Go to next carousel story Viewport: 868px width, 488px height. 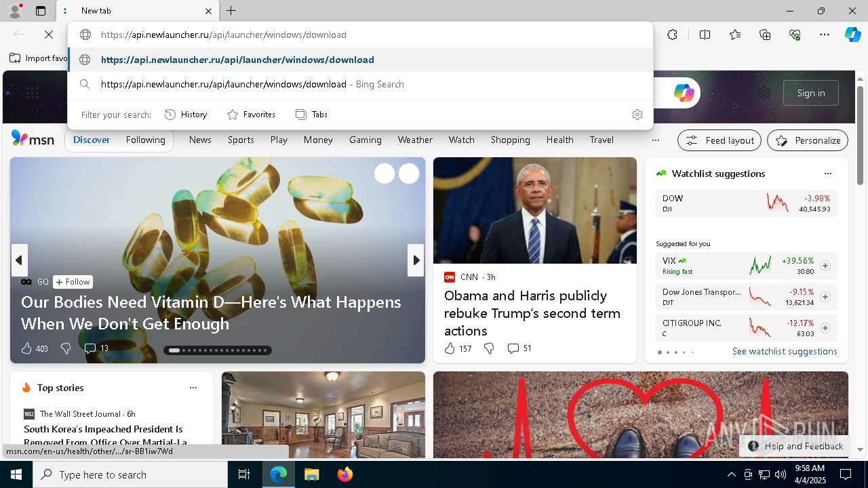pyautogui.click(x=416, y=260)
